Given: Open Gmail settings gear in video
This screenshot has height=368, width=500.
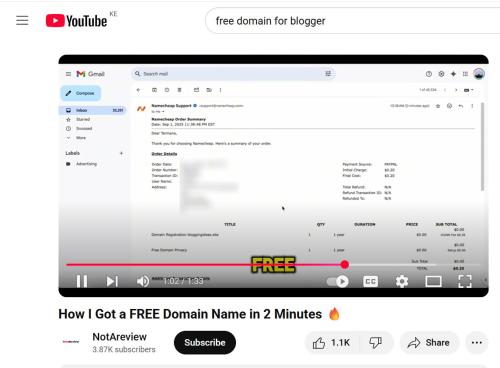Looking at the screenshot, I should [441, 74].
